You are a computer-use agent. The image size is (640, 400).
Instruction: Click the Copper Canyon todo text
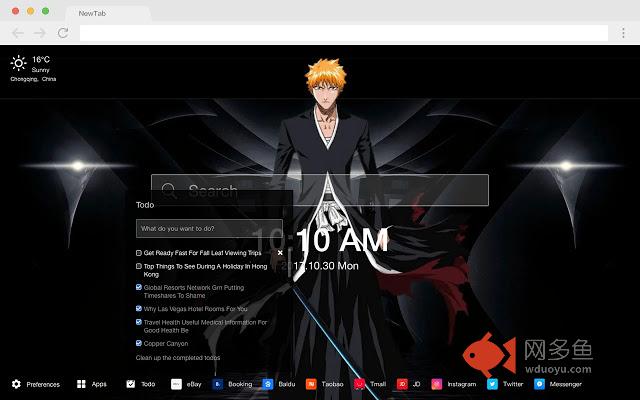(166, 344)
